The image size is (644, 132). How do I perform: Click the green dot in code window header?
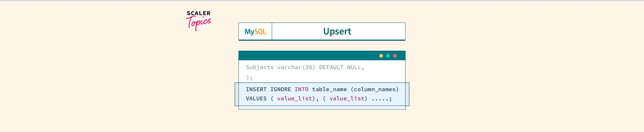coord(388,56)
